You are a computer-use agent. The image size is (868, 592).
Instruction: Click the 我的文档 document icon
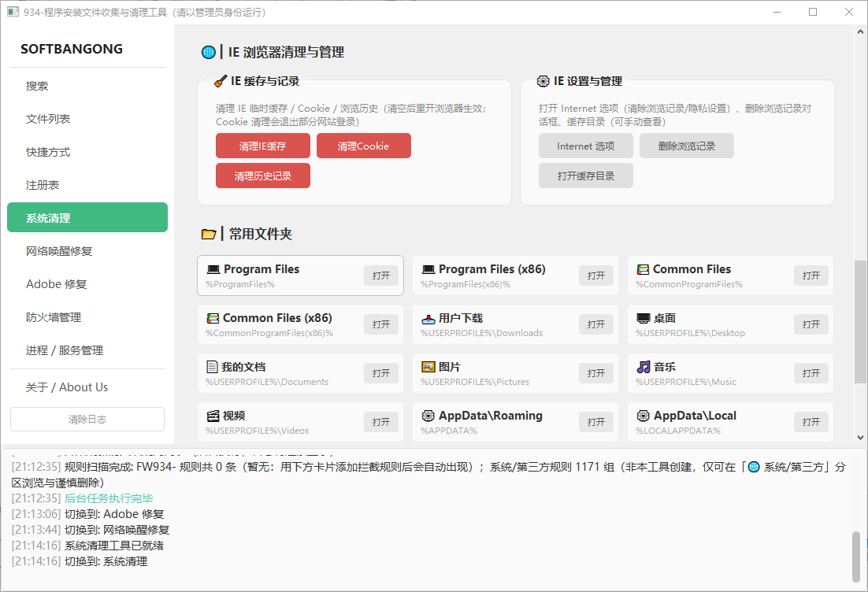click(x=212, y=367)
